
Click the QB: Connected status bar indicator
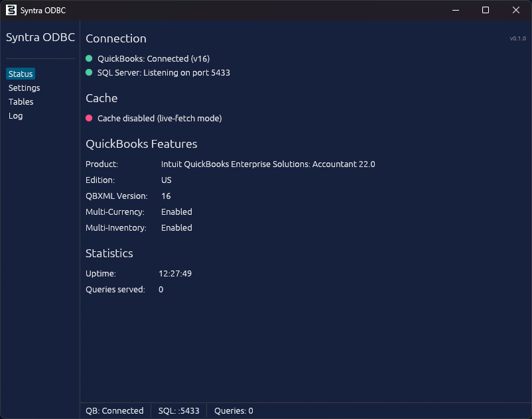point(114,410)
